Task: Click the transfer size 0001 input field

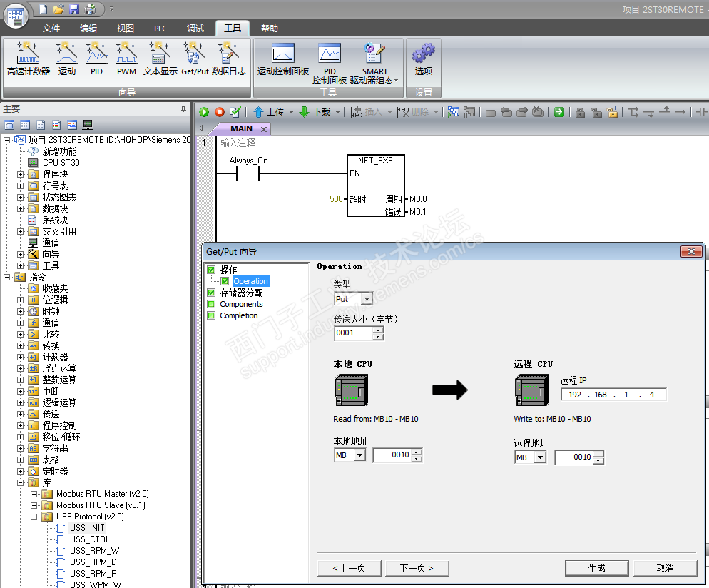Action: pyautogui.click(x=353, y=333)
